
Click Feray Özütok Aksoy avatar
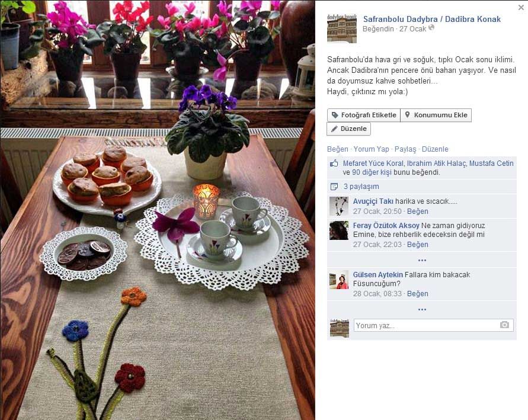pos(339,230)
